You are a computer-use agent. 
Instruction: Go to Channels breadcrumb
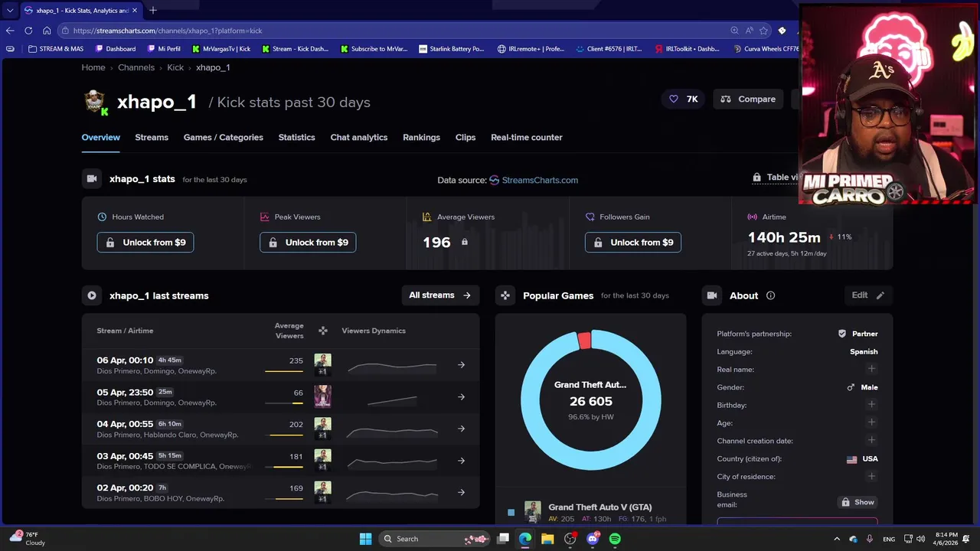click(x=136, y=67)
